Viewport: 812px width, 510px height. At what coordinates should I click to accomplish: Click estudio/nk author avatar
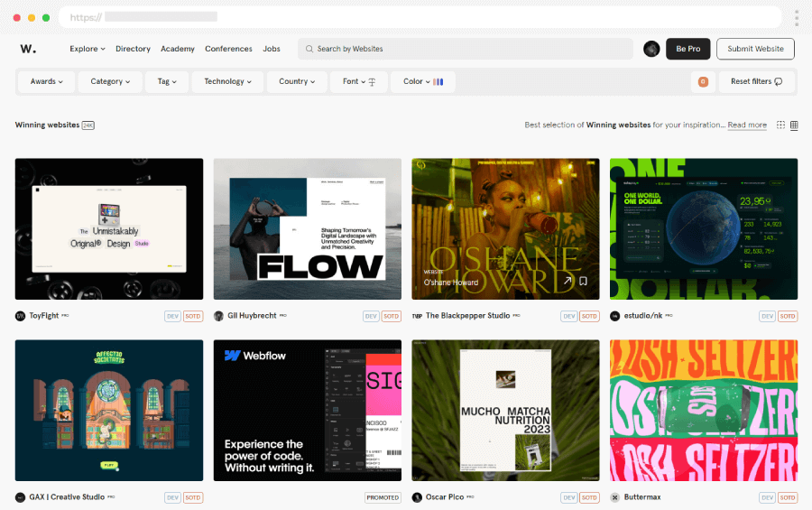tap(615, 316)
